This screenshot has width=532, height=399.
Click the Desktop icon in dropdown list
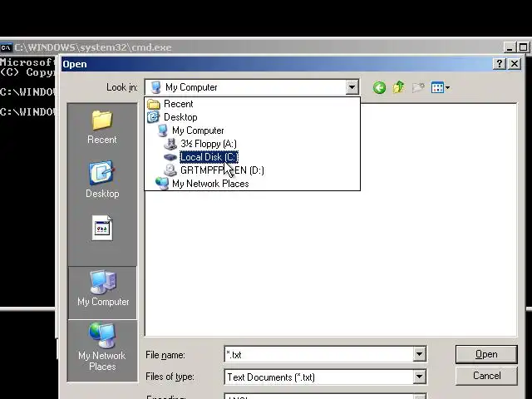tap(154, 117)
